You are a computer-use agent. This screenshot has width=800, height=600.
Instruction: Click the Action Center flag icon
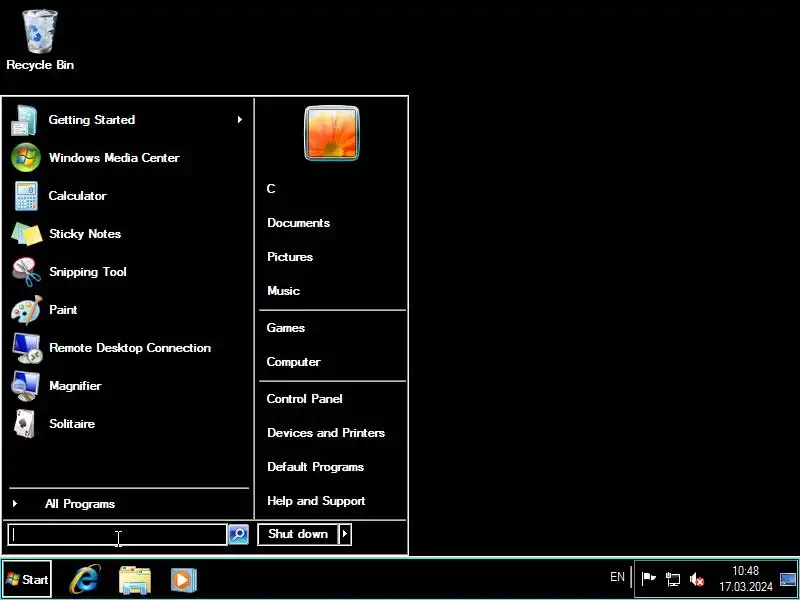(x=648, y=579)
